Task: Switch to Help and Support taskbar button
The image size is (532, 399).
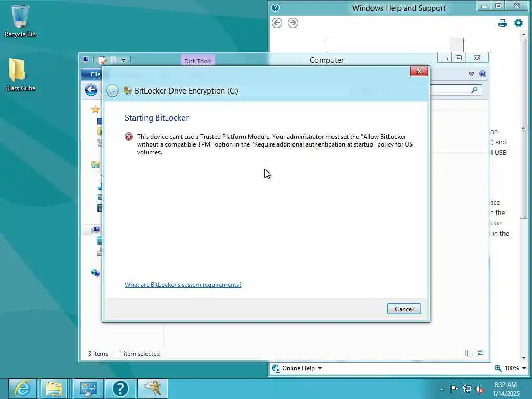Action: pyautogui.click(x=121, y=389)
